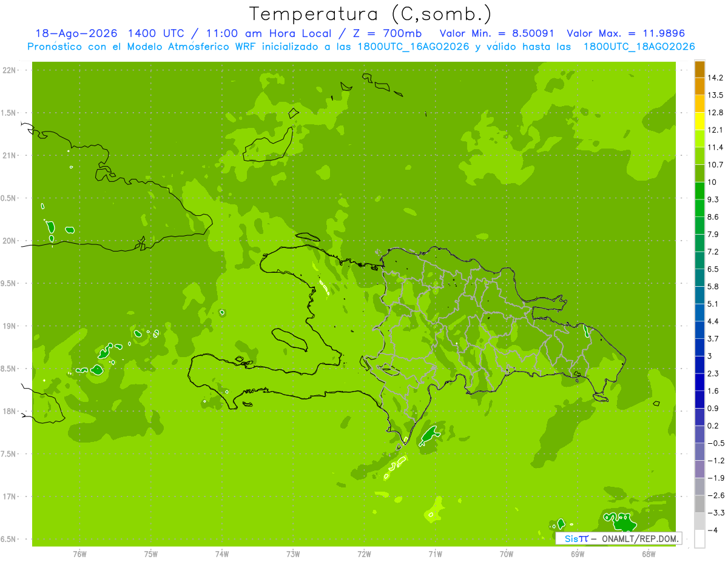Click the orange swatch between 14.2 and 13.5
728x562 pixels.
pos(699,87)
